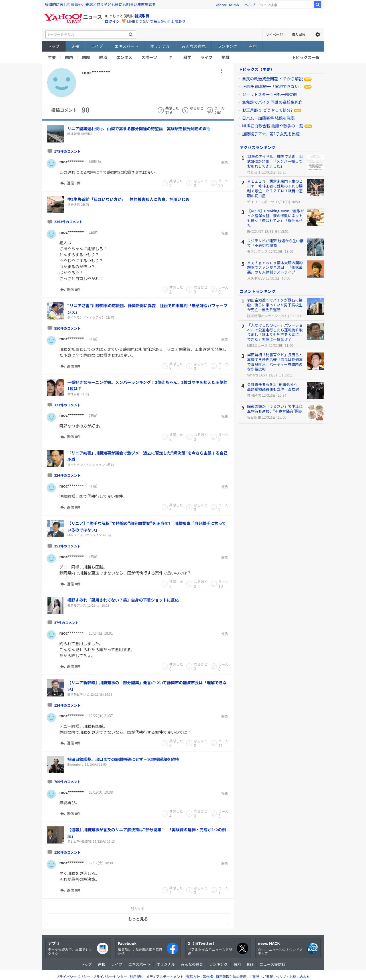Click 共感した summary smiley icon near 716
Image resolution: width=366 pixels, height=980 pixels.
click(160, 110)
